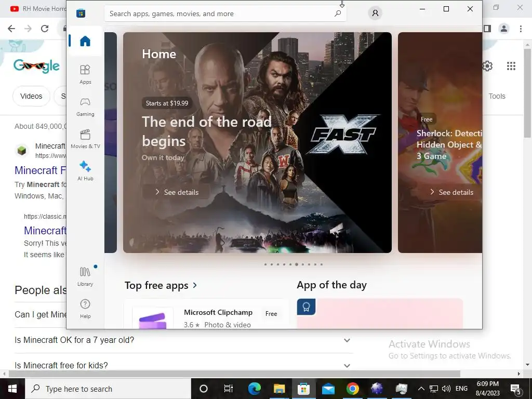Click the taskbar search box
This screenshot has width=532, height=399.
tap(108, 389)
